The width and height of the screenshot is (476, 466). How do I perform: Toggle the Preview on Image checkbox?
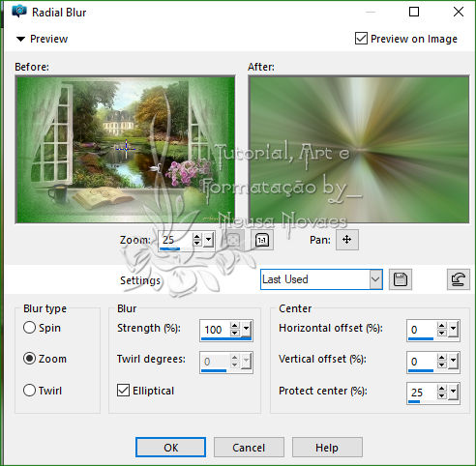coord(361,39)
